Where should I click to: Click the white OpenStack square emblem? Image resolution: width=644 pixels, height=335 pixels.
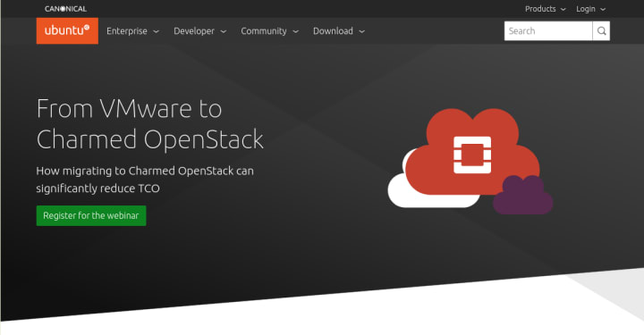472,155
